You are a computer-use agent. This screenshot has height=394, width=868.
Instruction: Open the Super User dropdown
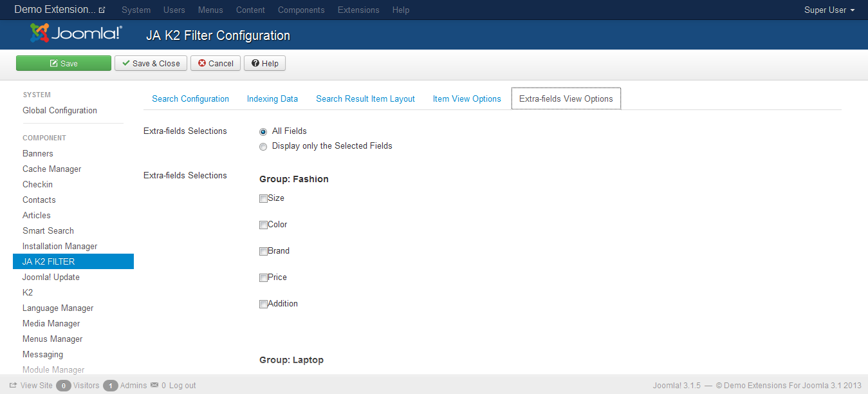(x=829, y=10)
